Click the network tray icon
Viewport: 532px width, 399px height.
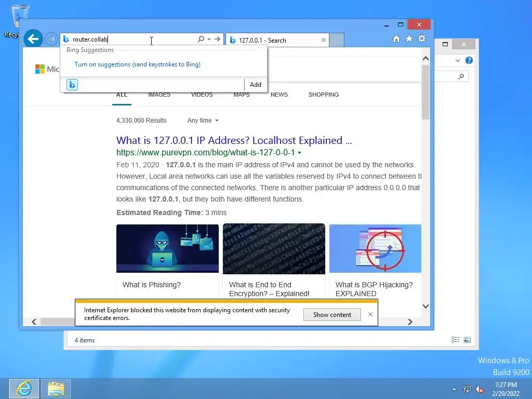point(467,389)
